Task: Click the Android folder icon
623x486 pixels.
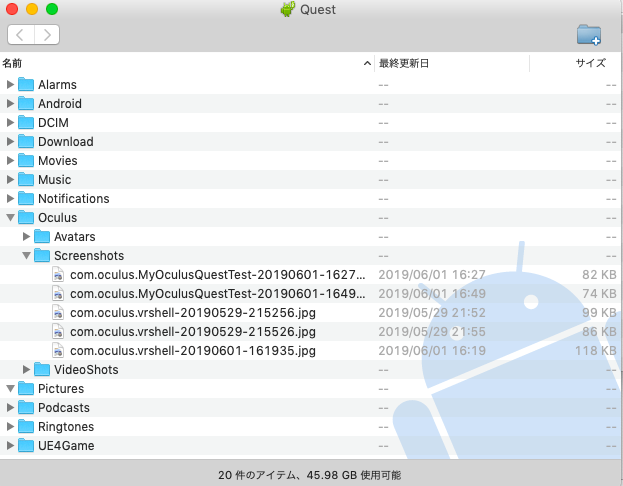Action: [26, 103]
